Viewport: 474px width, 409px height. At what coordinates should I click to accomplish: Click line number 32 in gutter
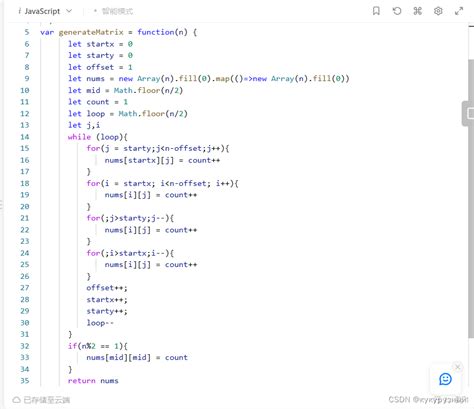[x=25, y=346]
